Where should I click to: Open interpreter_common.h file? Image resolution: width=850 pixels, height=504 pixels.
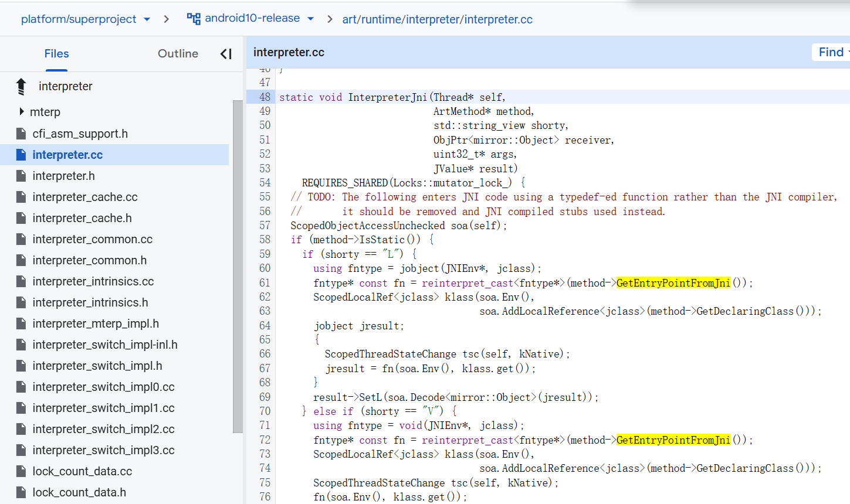click(x=89, y=260)
